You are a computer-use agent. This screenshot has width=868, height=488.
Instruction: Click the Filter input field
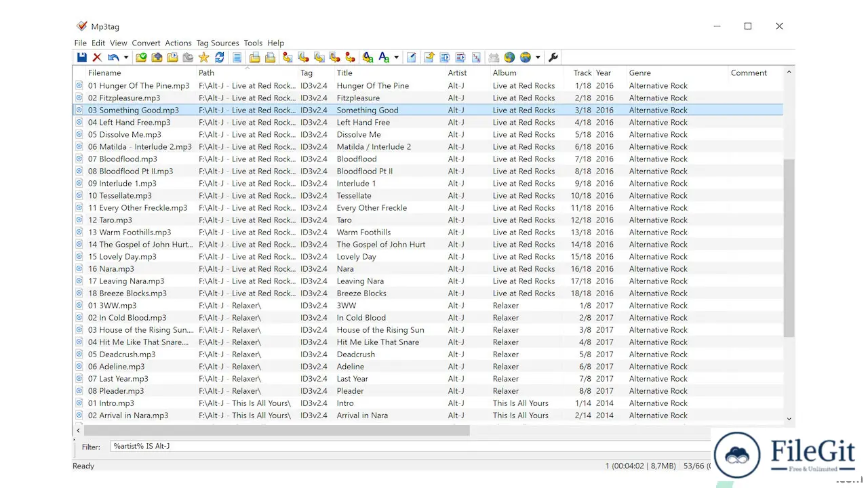pos(410,447)
